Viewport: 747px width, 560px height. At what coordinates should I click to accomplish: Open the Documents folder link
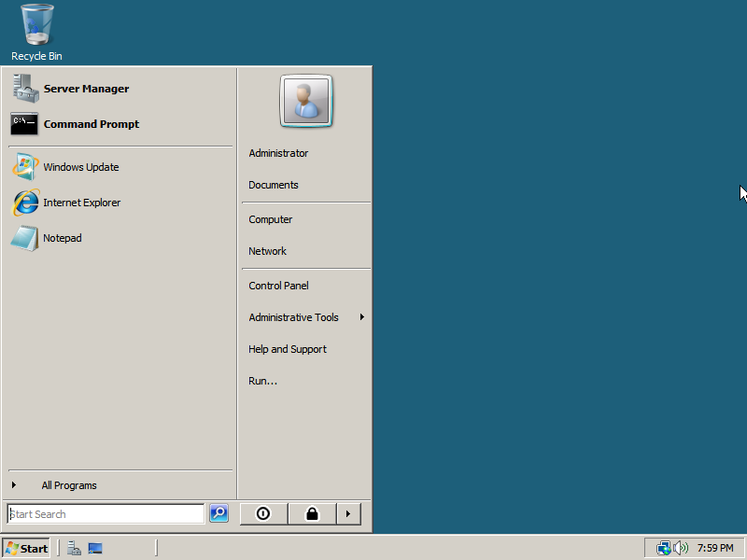274,185
